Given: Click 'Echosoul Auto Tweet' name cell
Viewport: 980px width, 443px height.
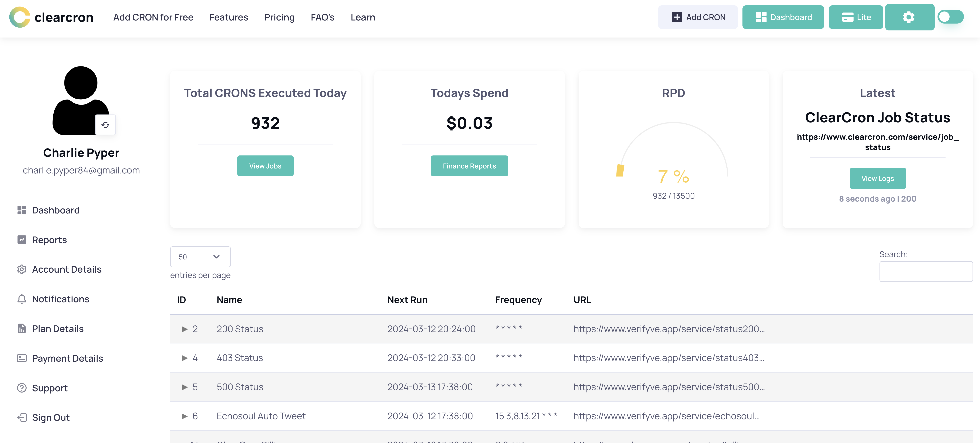Looking at the screenshot, I should [x=261, y=416].
